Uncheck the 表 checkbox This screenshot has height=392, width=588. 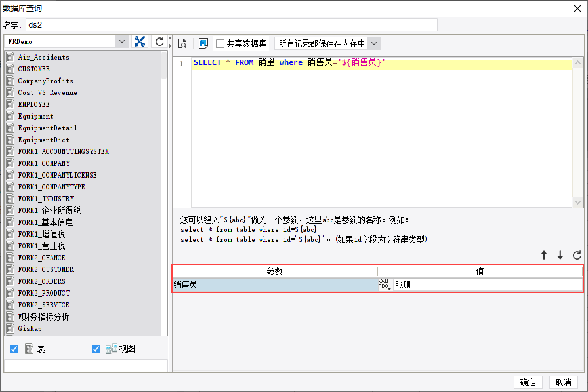pyautogui.click(x=14, y=349)
